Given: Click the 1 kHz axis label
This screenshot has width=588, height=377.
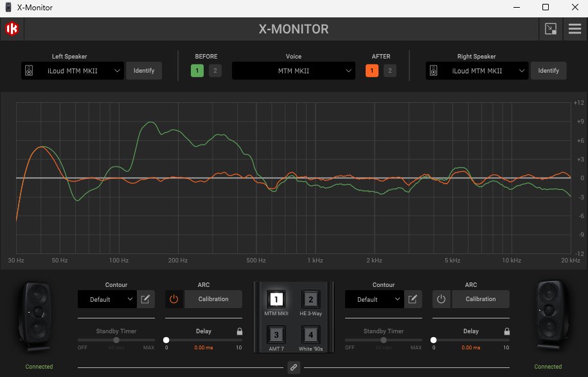Looking at the screenshot, I should 315,260.
